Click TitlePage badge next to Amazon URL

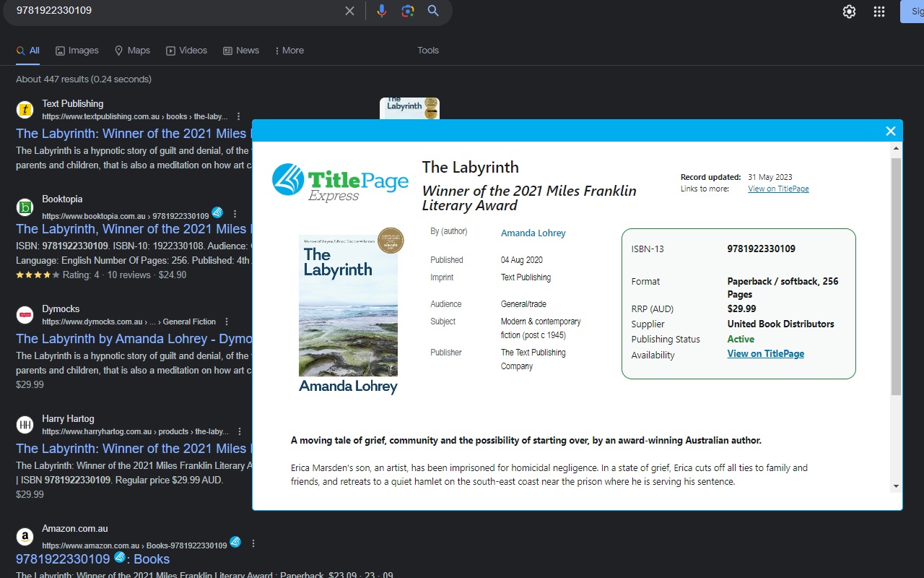(235, 542)
